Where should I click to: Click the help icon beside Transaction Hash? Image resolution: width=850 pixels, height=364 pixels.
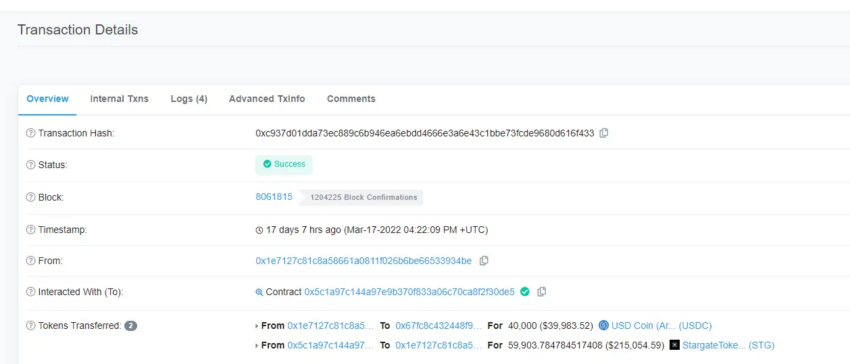coord(31,133)
